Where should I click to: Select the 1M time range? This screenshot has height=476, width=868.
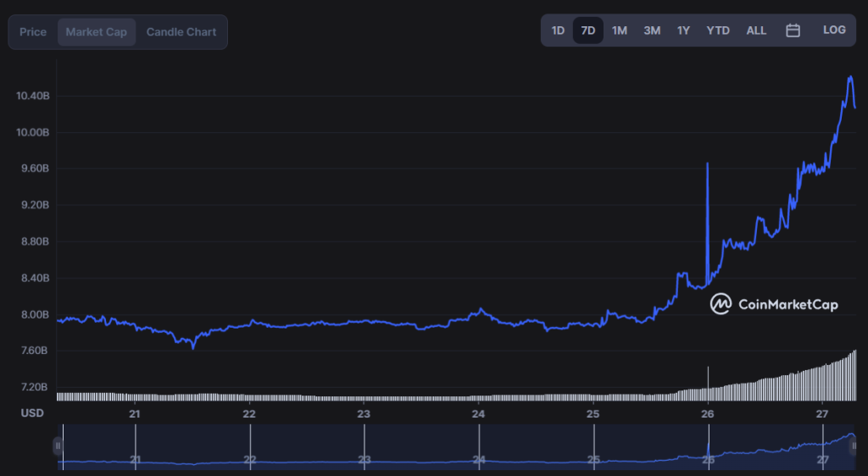pyautogui.click(x=619, y=30)
